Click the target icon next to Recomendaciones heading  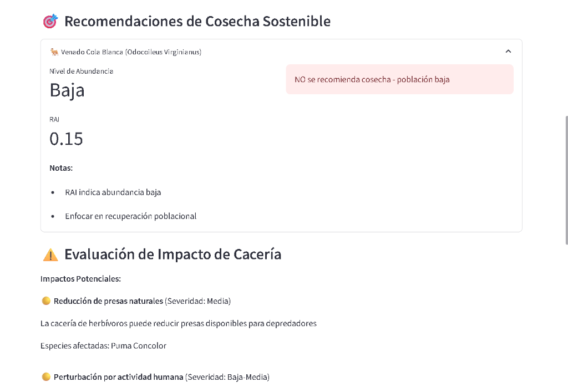click(51, 21)
